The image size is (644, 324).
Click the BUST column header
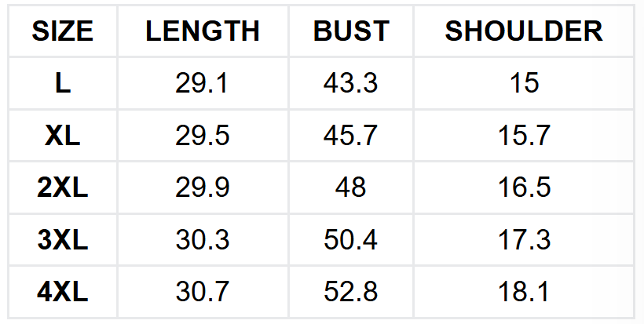pyautogui.click(x=351, y=31)
